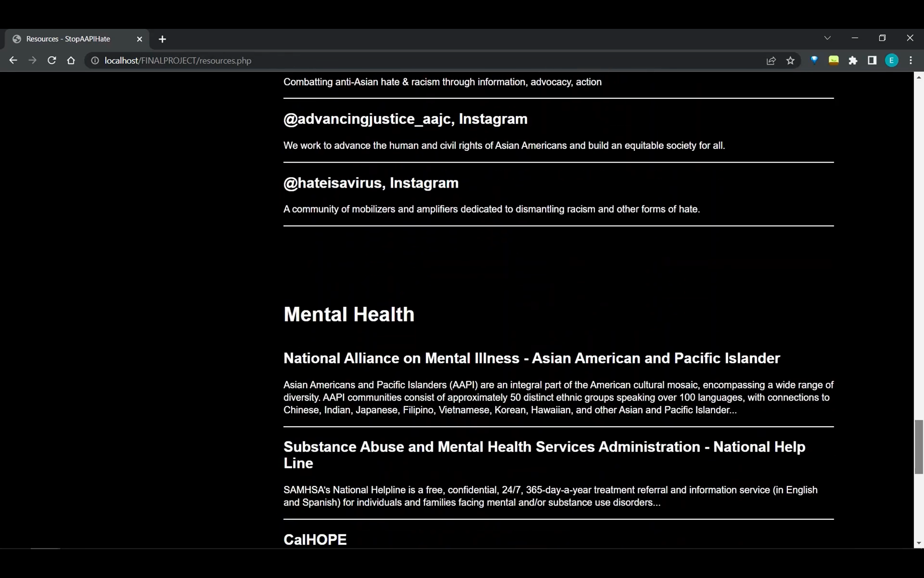Open @advancingjustice_aajc, Instagram link
This screenshot has height=578, width=924.
pos(405,119)
